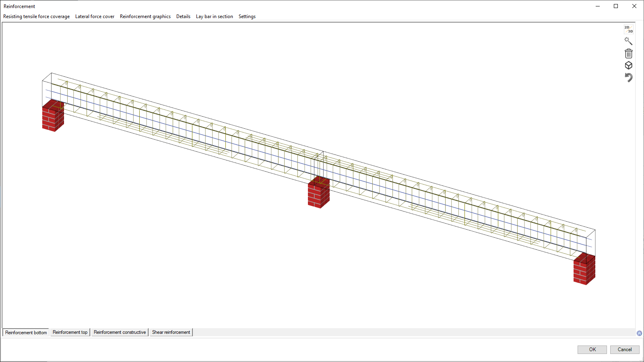
Task: Click the middle brick support of the beam
Action: click(x=318, y=193)
